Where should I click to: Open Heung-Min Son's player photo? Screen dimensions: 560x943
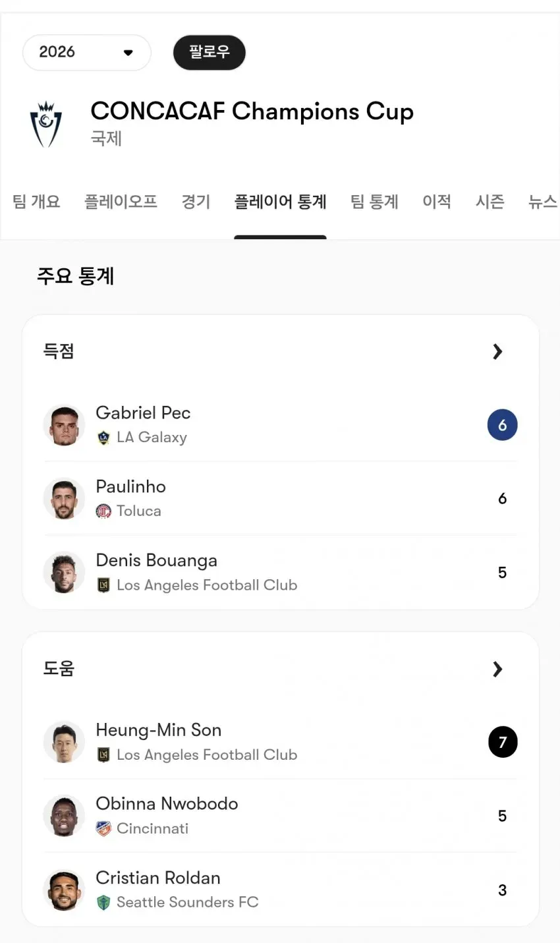tap(64, 743)
